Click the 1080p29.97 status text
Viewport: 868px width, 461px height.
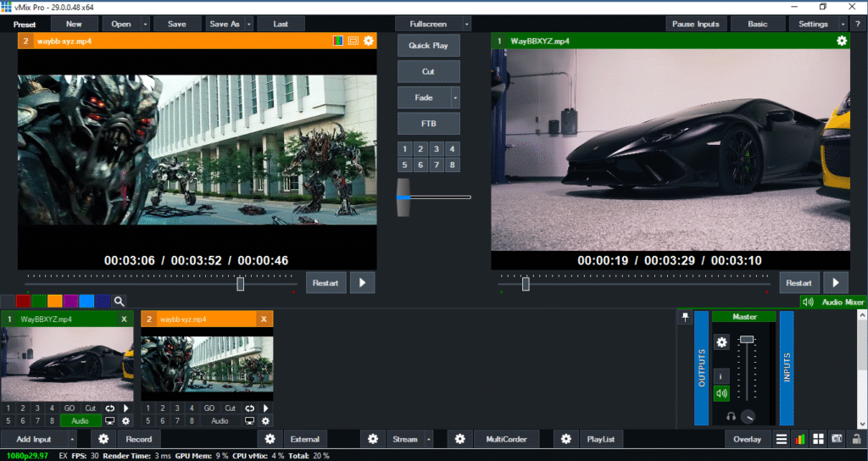27,455
